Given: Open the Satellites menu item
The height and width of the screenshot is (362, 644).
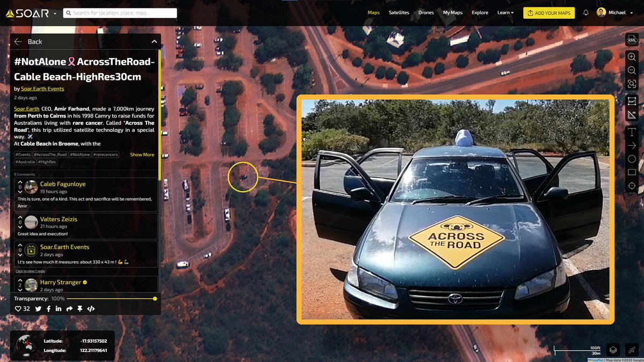Looking at the screenshot, I should pos(399,12).
